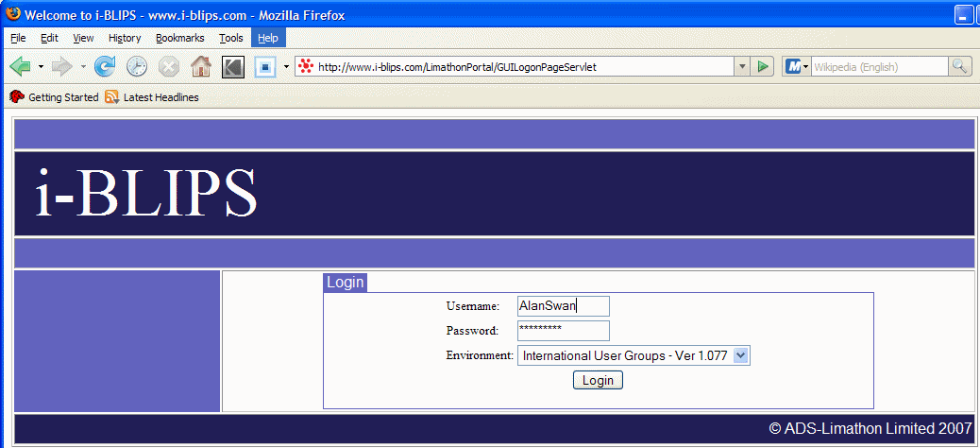Click the search magnifying glass icon

click(x=960, y=67)
